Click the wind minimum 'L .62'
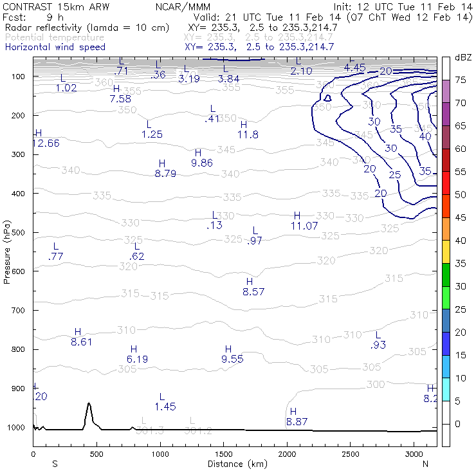The height and width of the screenshot is (476, 476). coord(136,252)
